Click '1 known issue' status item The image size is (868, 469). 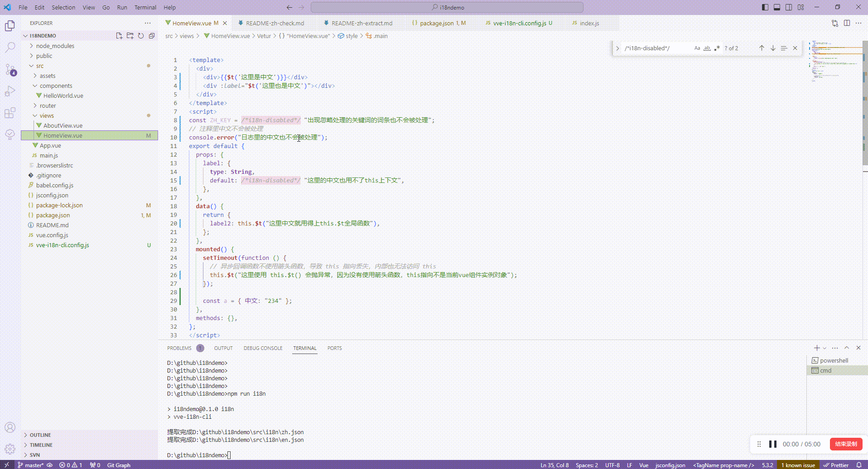click(798, 465)
